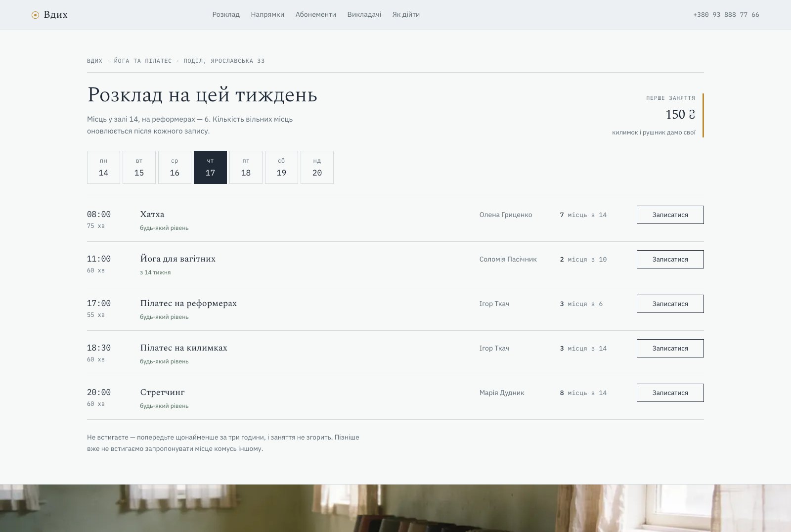Click the 'Розклад на цей тиждень' heading
The image size is (791, 532).
pyautogui.click(x=202, y=94)
